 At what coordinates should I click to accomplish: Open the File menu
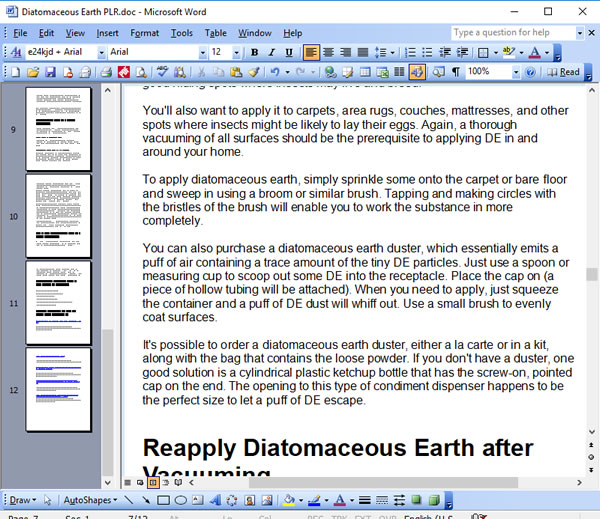[20, 33]
